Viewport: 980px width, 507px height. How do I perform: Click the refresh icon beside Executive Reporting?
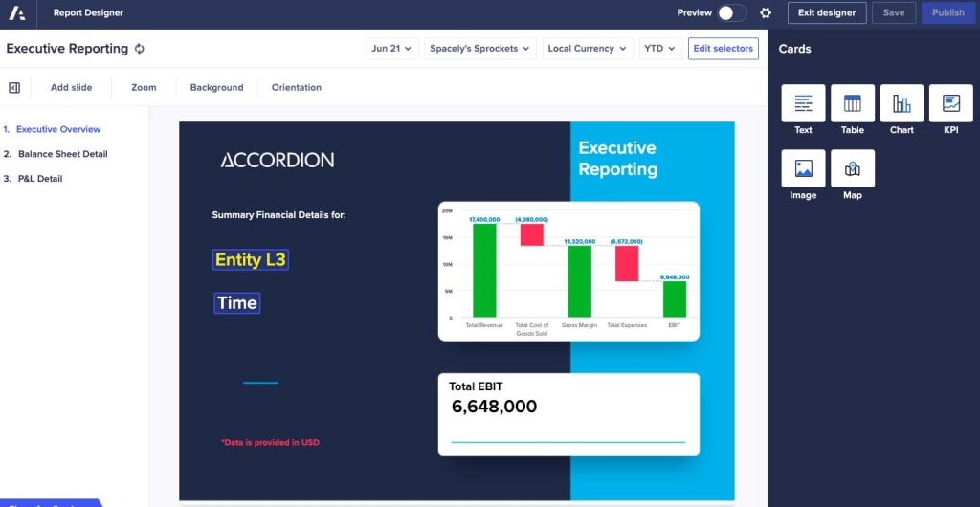tap(140, 49)
